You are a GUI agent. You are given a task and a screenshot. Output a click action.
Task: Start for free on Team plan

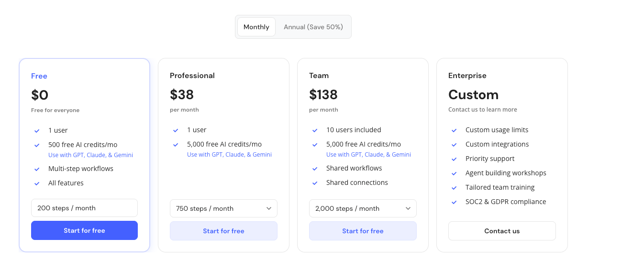coord(363,231)
